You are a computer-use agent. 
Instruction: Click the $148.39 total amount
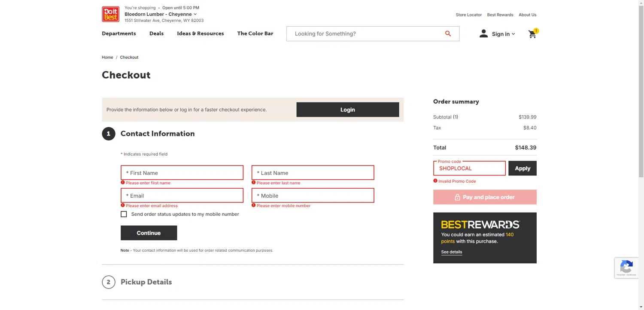pyautogui.click(x=526, y=147)
